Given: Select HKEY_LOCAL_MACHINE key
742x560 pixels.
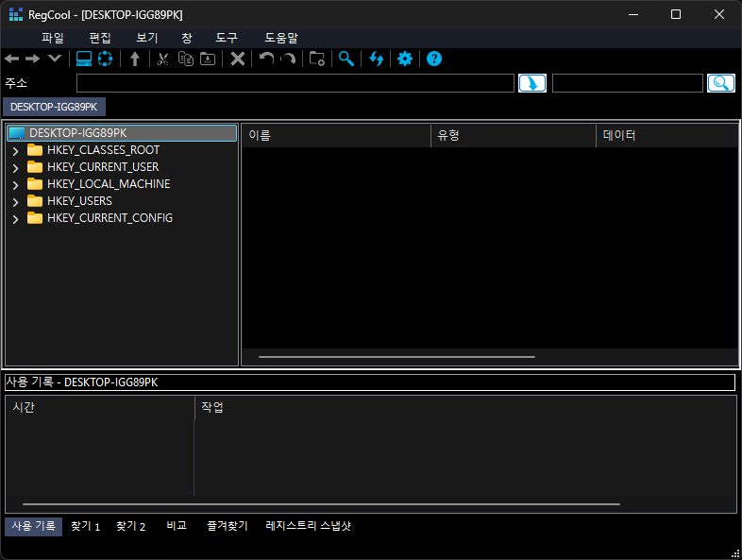Looking at the screenshot, I should click(109, 184).
